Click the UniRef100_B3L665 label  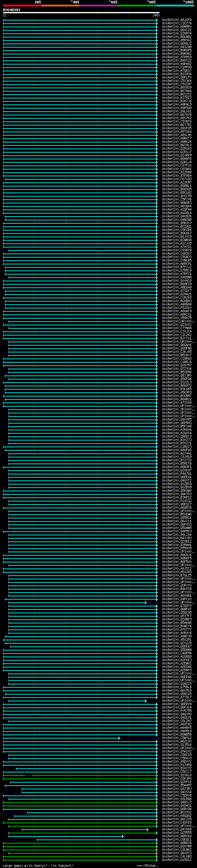pyautogui.click(x=176, y=389)
